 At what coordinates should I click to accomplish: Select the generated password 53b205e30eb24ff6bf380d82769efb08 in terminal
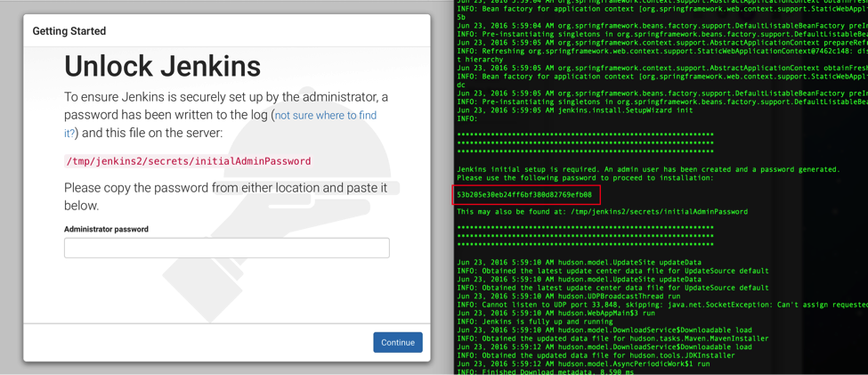(524, 195)
